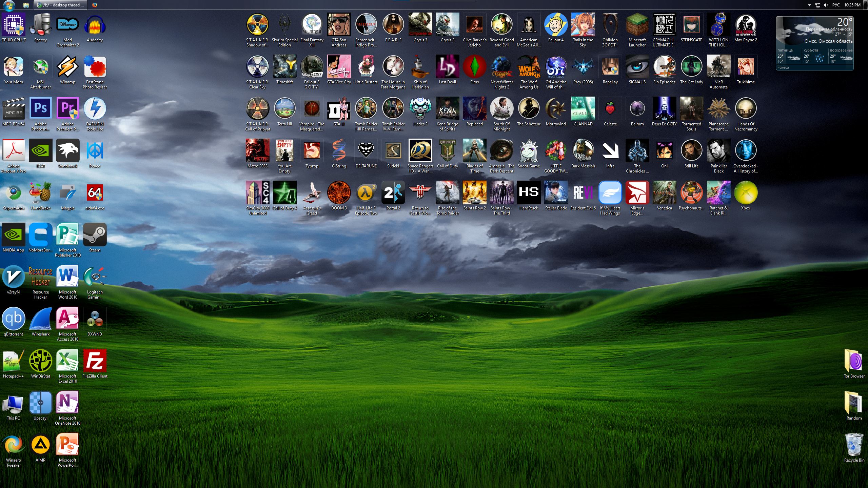
Task: Open the clock showing 10:25 PM
Action: [x=852, y=5]
